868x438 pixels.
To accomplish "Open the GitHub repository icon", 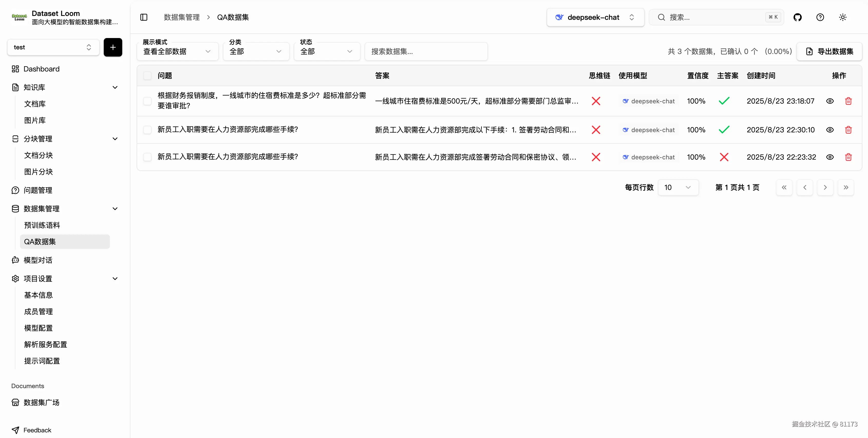I will click(798, 17).
